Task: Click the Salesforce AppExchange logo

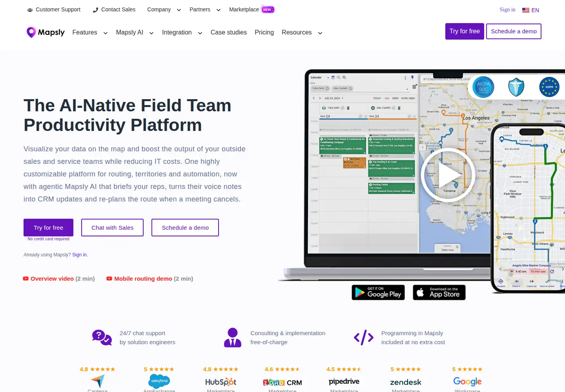Action: click(x=159, y=381)
